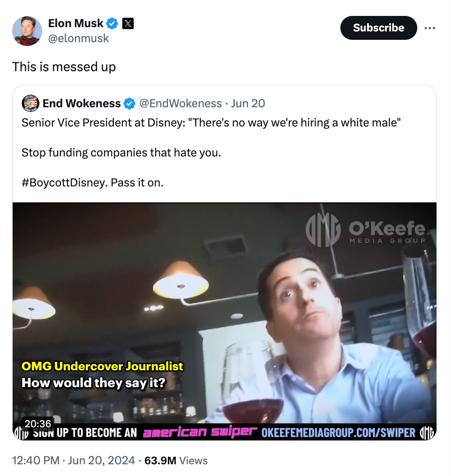Click the "This is messed up" post text
The width and height of the screenshot is (451, 476).
pyautogui.click(x=64, y=67)
